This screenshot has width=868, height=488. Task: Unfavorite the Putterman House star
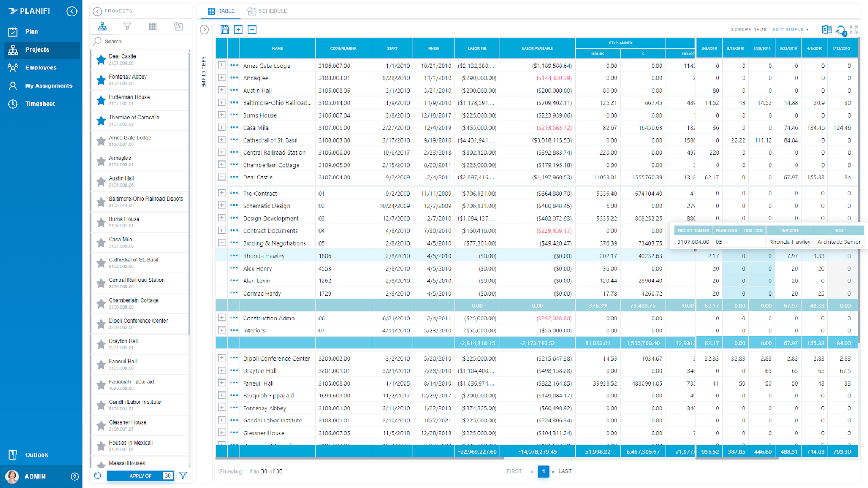pyautogui.click(x=101, y=100)
